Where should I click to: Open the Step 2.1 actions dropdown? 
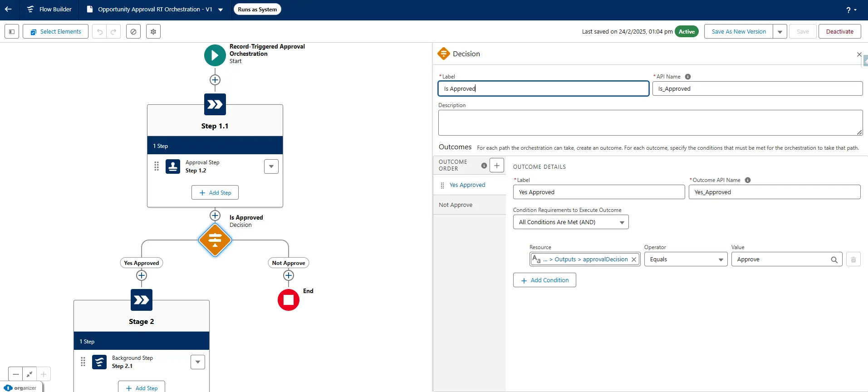[x=198, y=362]
